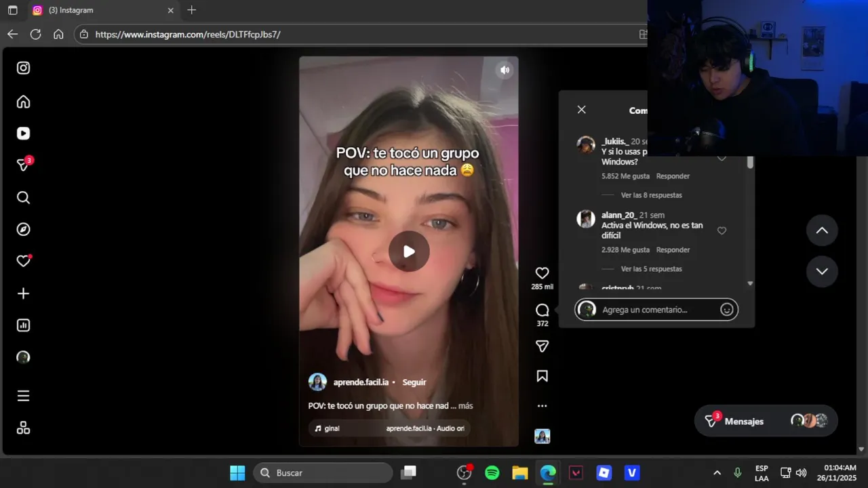Viewport: 868px width, 488px height.
Task: Expand Ver las 8 respuestas
Action: (651, 195)
